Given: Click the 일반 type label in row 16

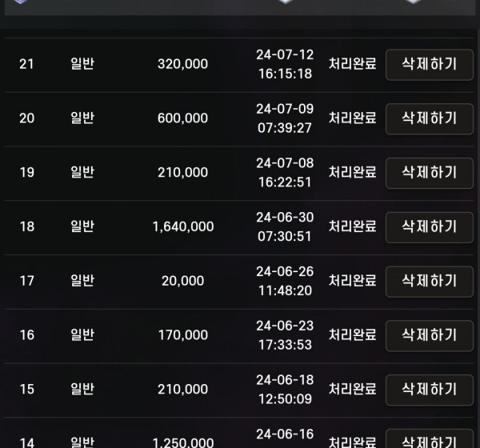Looking at the screenshot, I should [x=82, y=334].
